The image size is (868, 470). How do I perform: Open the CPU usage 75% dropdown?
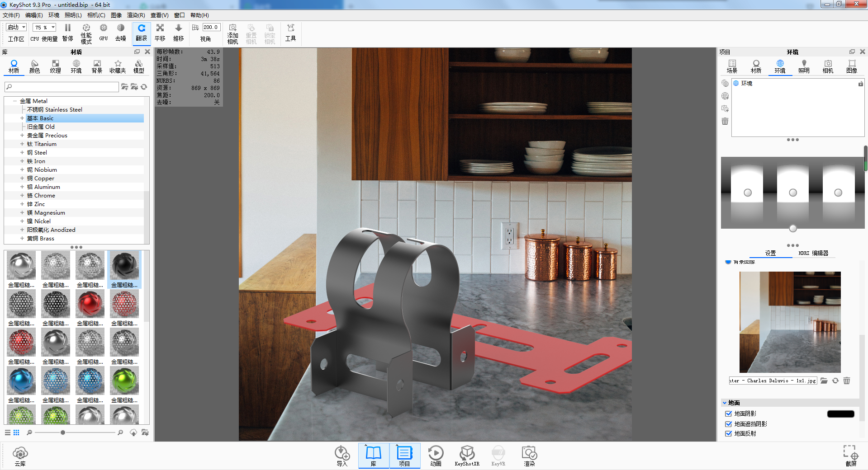[44, 27]
